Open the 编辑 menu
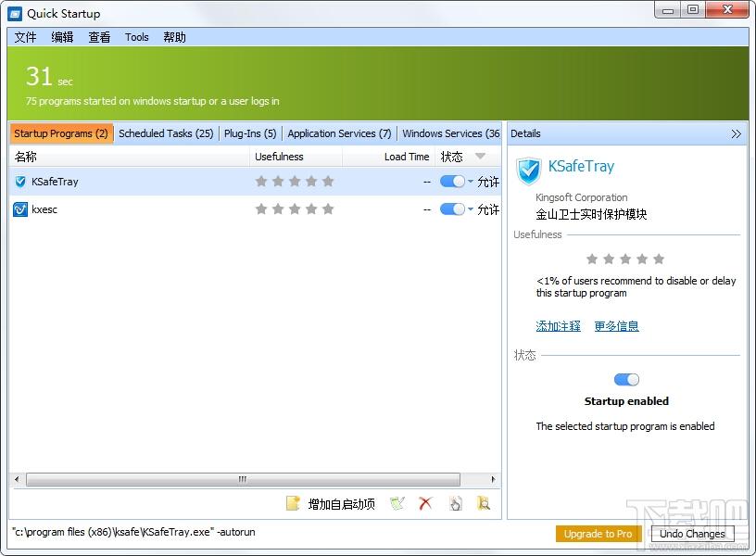756x556 pixels. (62, 37)
